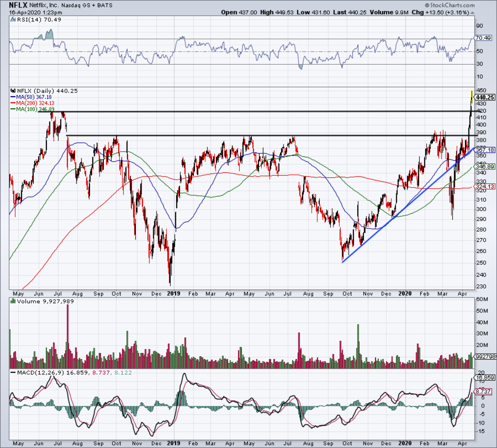The width and height of the screenshot is (497, 448).
Task: Click the 450 price axis label
Action: pyautogui.click(x=482, y=91)
